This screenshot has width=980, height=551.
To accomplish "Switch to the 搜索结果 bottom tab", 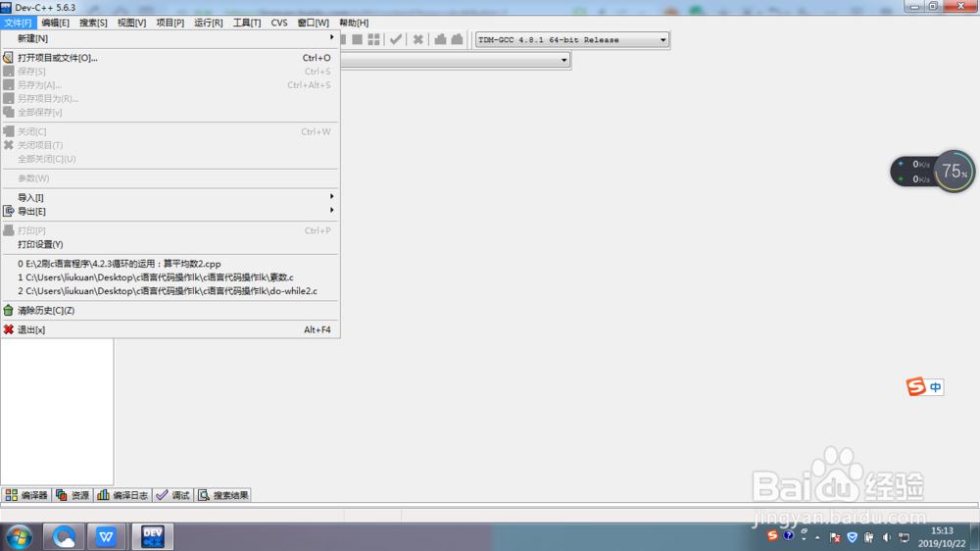I will coord(223,495).
